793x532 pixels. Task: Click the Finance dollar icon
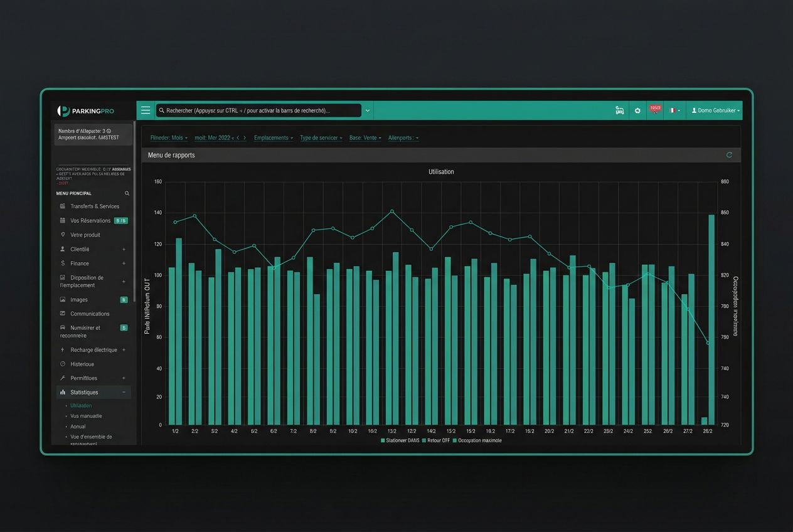point(63,263)
